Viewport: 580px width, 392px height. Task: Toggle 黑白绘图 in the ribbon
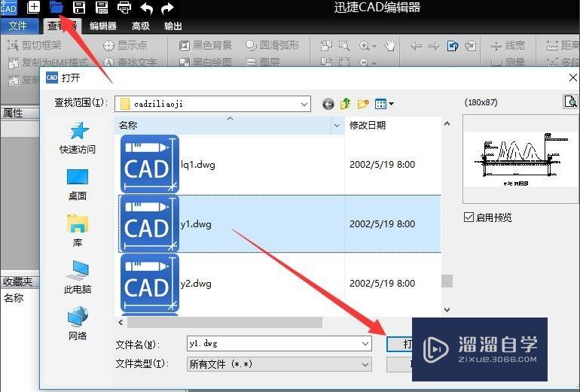click(205, 62)
